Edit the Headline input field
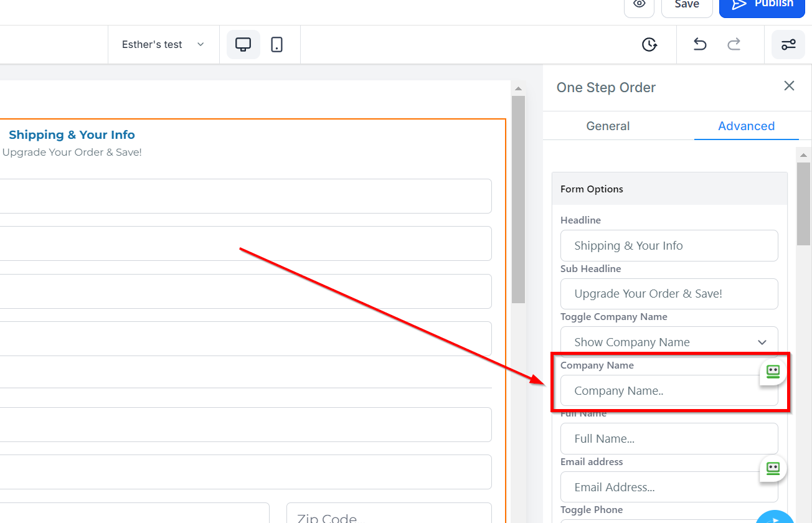The width and height of the screenshot is (812, 523). click(669, 245)
